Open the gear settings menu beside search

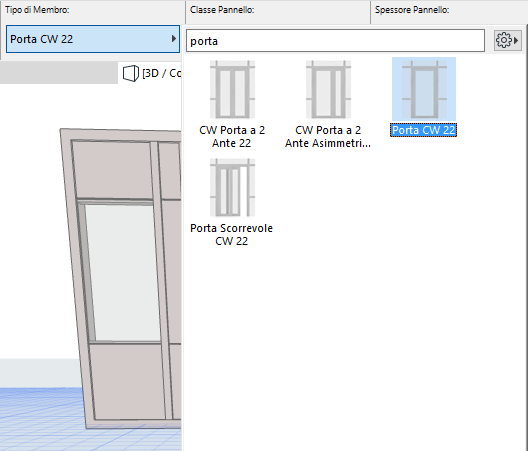pyautogui.click(x=507, y=40)
